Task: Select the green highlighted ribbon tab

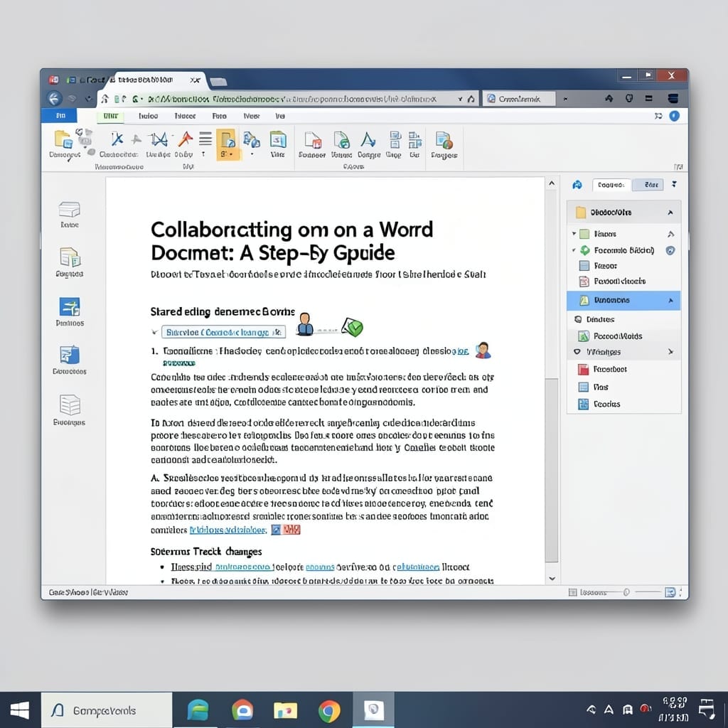Action: pos(110,116)
